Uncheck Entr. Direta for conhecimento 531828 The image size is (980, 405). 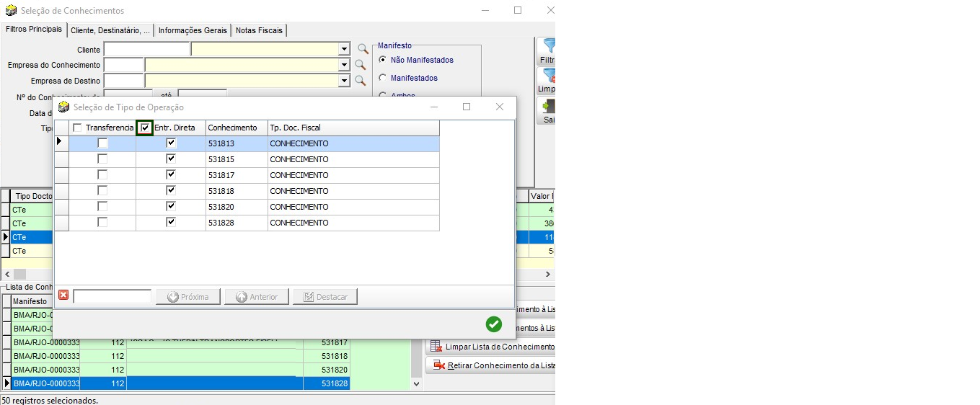171,223
